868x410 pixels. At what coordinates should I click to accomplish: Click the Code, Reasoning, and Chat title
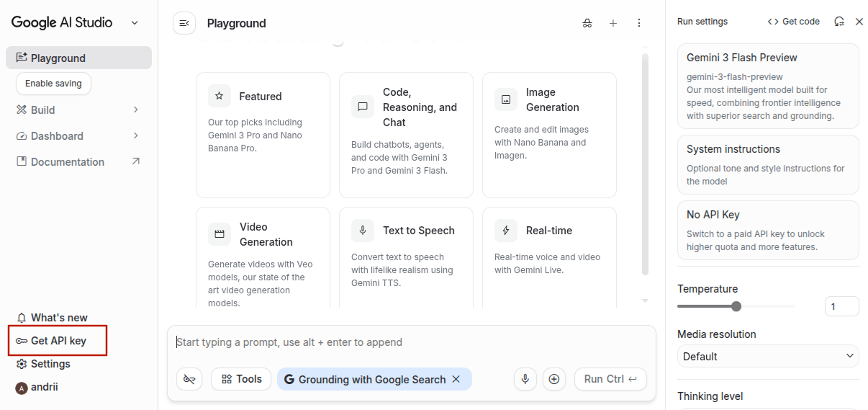tap(420, 107)
